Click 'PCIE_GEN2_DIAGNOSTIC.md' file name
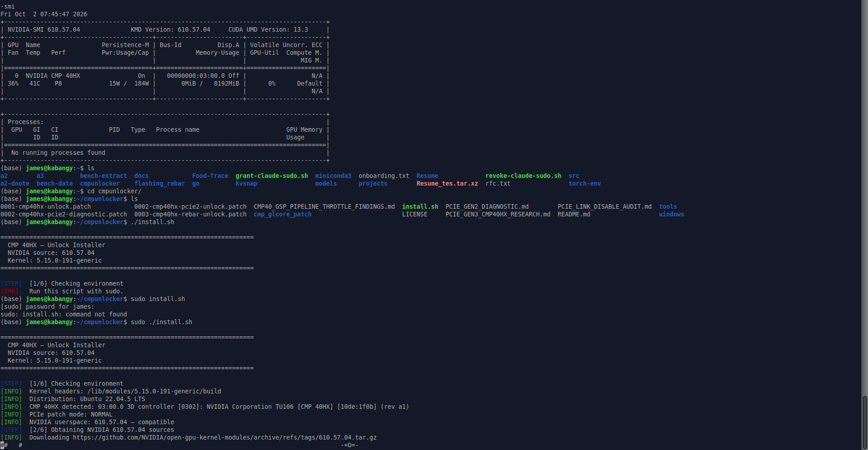Screen dimensions: 868x450 click(x=487, y=206)
